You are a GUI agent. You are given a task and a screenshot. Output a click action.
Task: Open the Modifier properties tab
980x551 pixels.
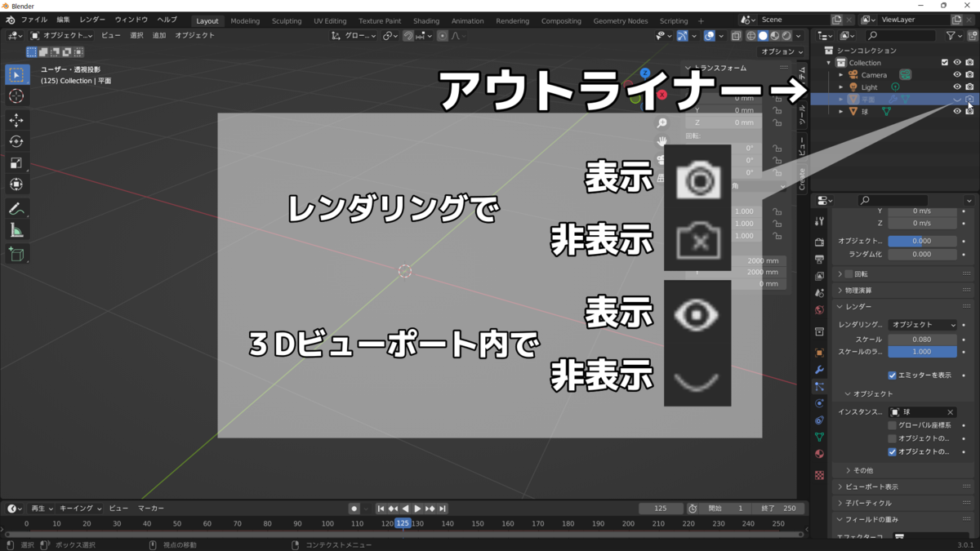[819, 370]
